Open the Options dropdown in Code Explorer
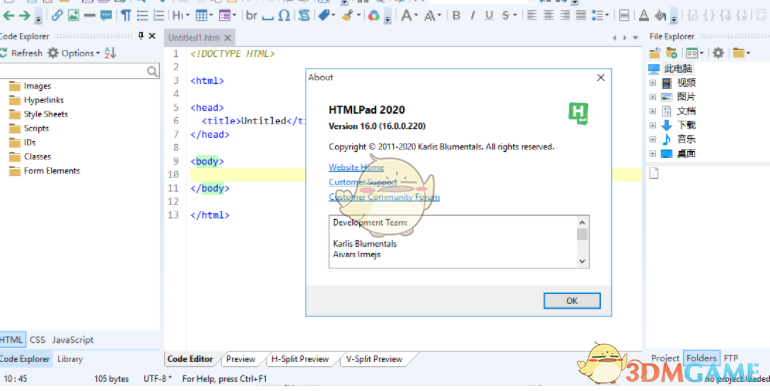 [74, 53]
